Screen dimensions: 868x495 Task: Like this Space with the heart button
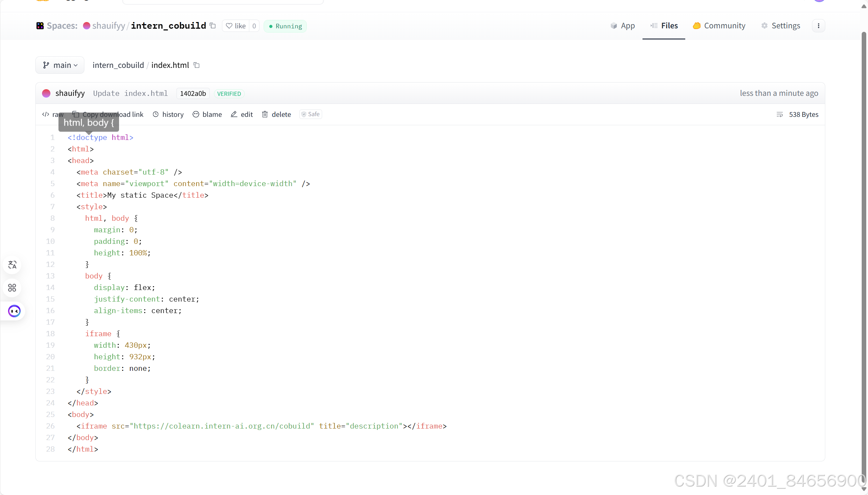[236, 26]
